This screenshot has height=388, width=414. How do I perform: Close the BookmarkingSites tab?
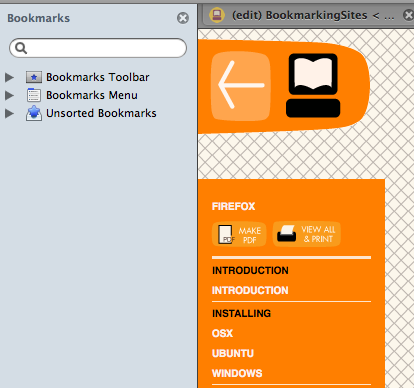pyautogui.click(x=408, y=15)
